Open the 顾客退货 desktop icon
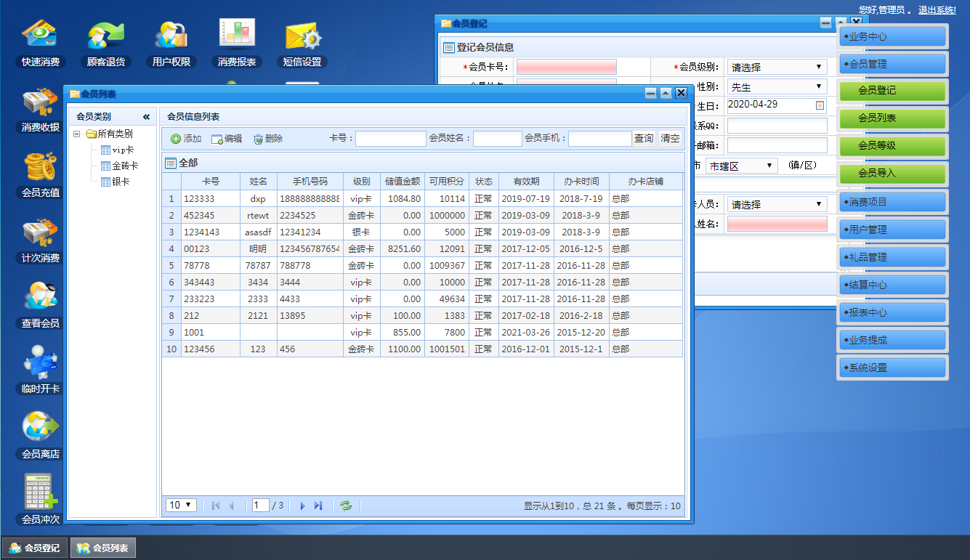The image size is (970, 560). point(106,35)
